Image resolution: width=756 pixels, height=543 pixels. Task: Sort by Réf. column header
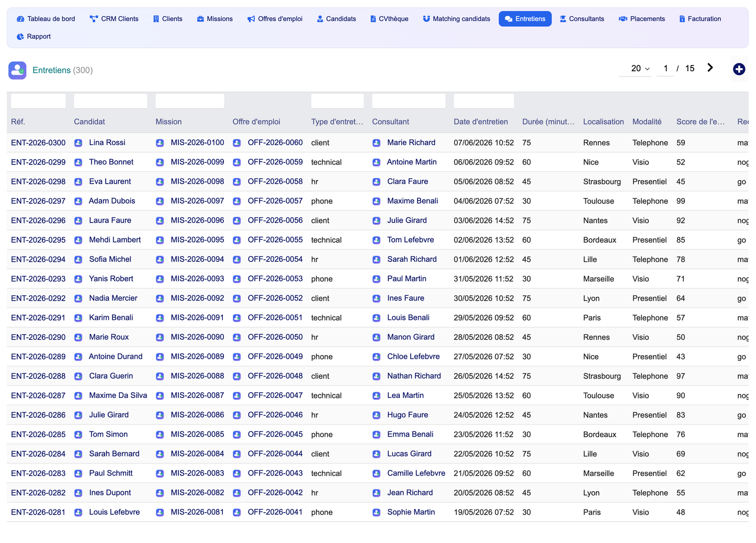pyautogui.click(x=18, y=121)
